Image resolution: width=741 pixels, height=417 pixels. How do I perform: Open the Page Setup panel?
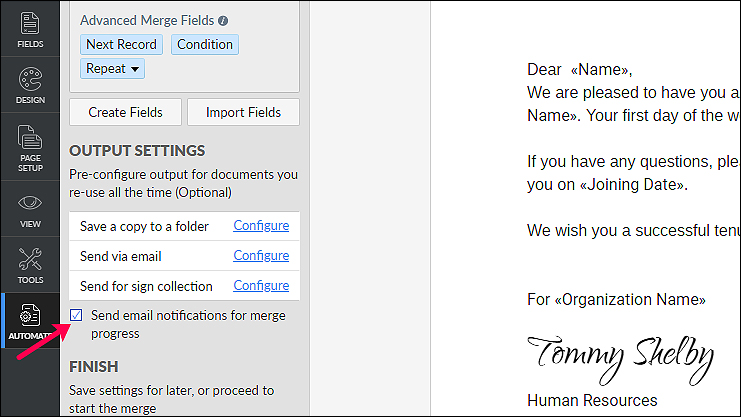[30, 148]
